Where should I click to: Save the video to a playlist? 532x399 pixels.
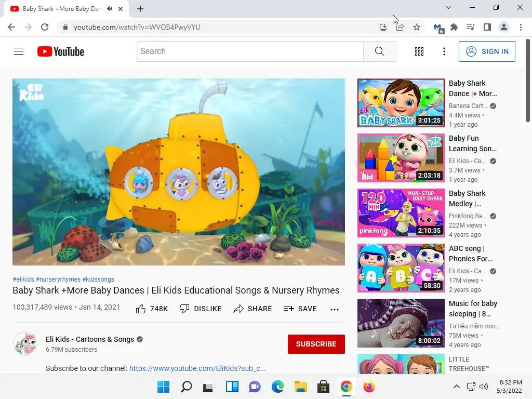(x=300, y=309)
